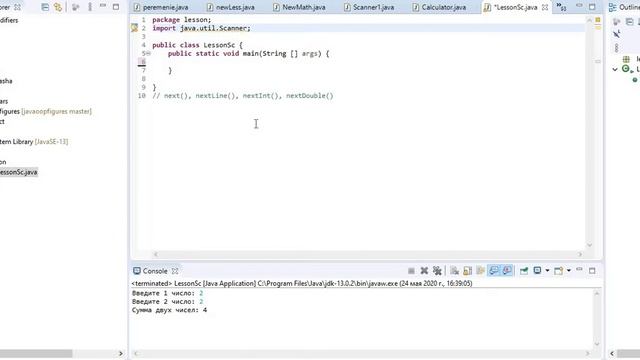Toggle show console on standard error change

point(507,271)
